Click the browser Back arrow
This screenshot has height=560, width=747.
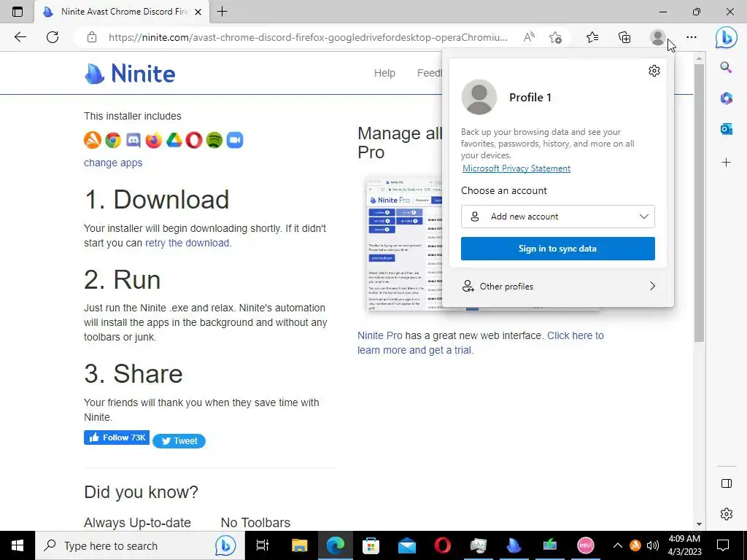coord(20,37)
